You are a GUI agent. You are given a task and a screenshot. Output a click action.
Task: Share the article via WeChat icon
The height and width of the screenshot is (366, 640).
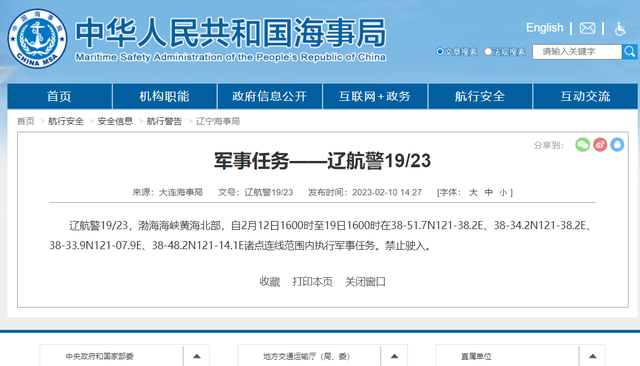[582, 144]
